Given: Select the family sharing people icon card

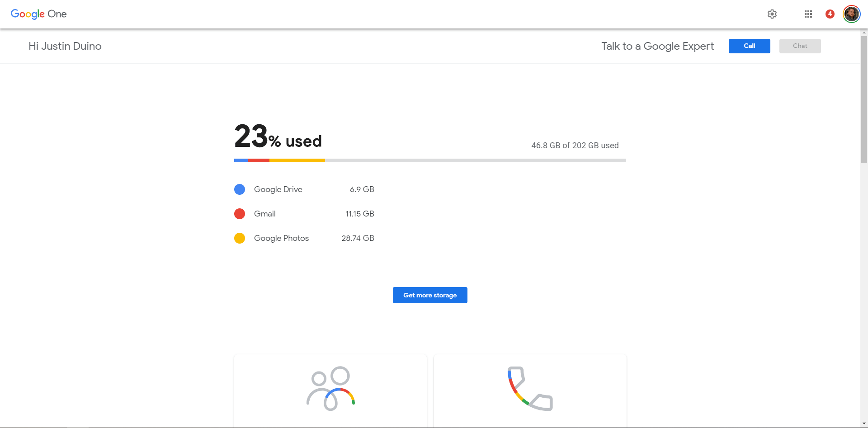Looking at the screenshot, I should [330, 390].
